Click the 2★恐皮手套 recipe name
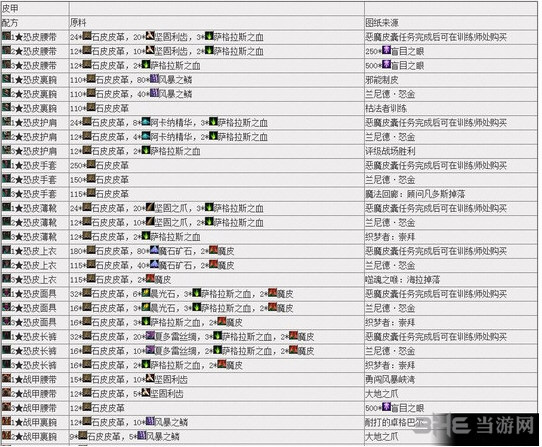Screen dimensions: 542x447 point(34,180)
